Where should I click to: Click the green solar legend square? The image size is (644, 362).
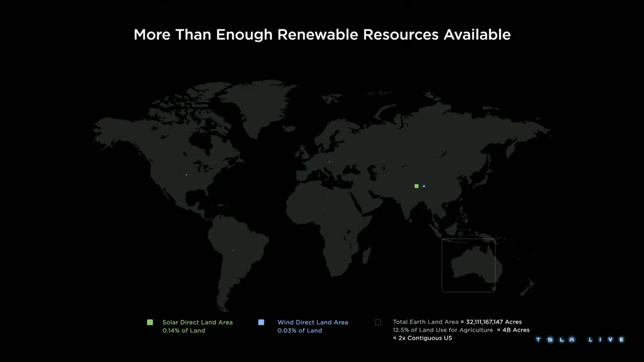pos(150,322)
